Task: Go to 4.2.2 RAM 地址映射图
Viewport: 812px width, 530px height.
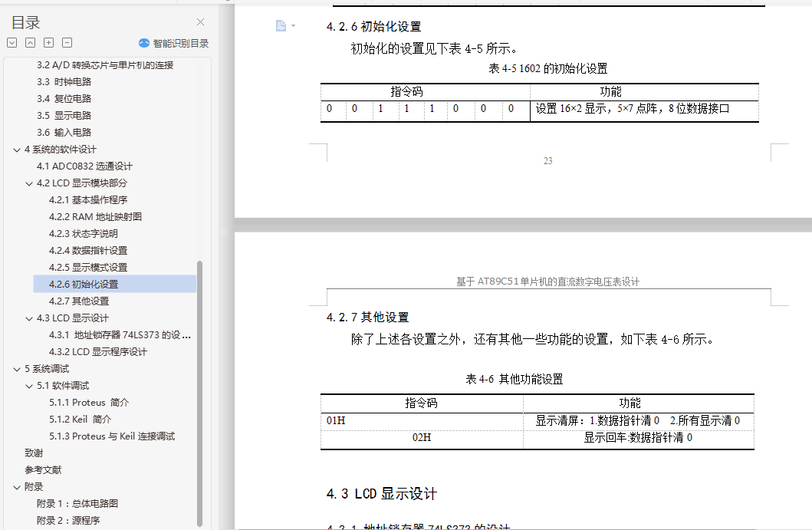Action: point(95,217)
